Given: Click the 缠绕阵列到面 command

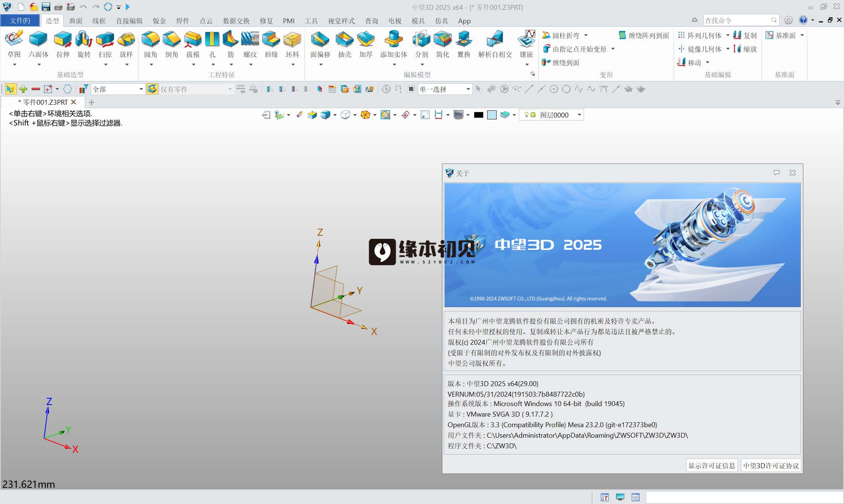Looking at the screenshot, I should 644,35.
